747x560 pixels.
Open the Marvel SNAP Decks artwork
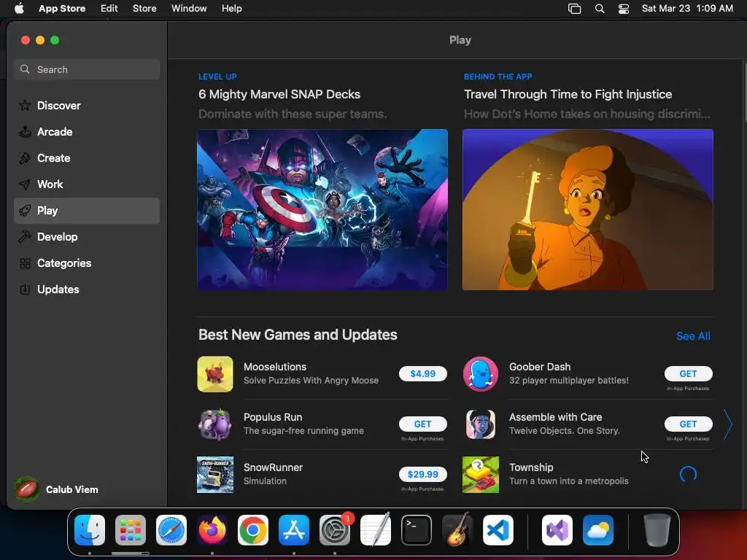tap(322, 209)
